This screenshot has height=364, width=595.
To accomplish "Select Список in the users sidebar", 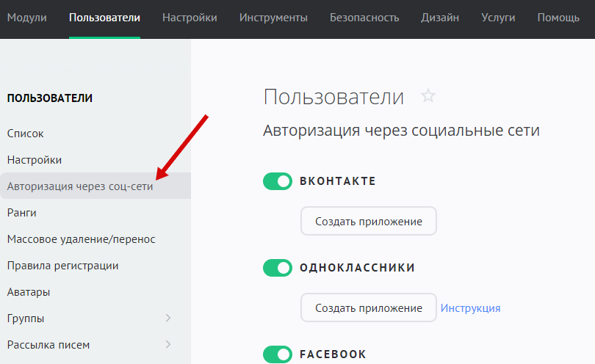I will tap(26, 134).
